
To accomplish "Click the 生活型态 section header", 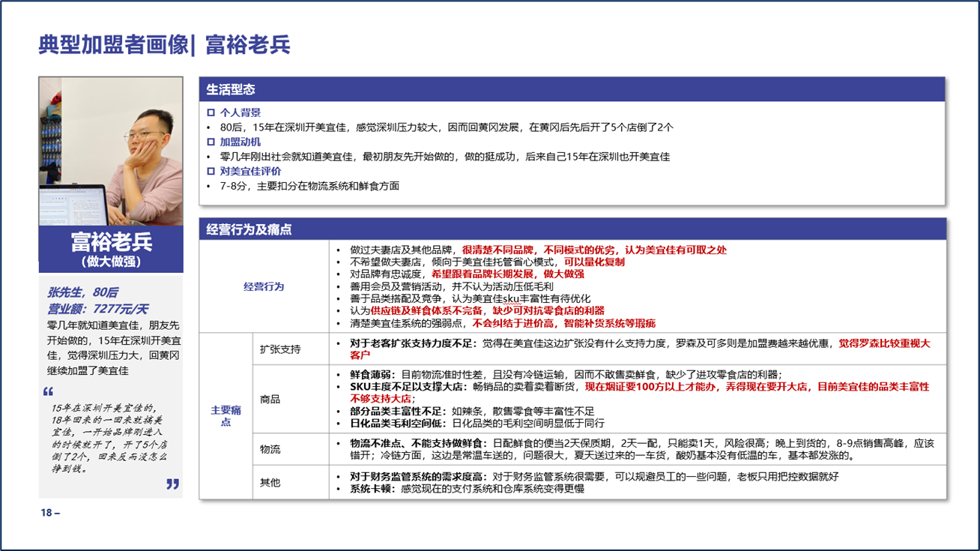I will (572, 89).
